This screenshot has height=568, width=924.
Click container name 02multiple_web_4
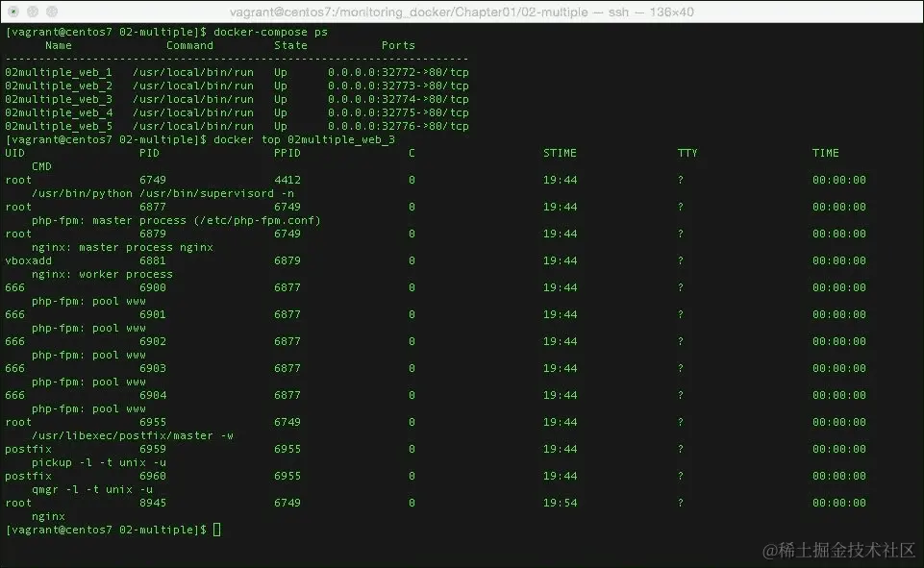[x=59, y=112]
